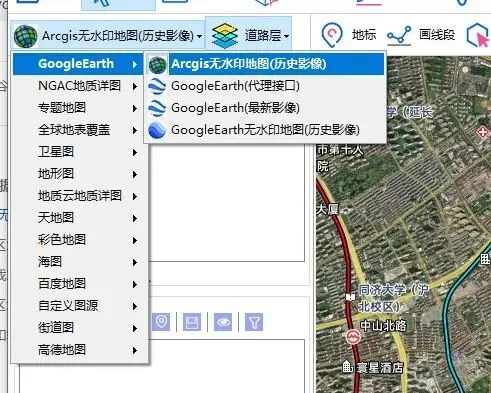
Task: Click the 道路层 stacked layers icon
Action: (225, 36)
